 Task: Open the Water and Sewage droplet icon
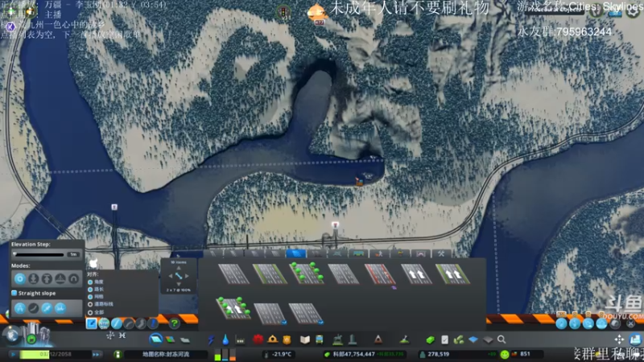pyautogui.click(x=225, y=339)
